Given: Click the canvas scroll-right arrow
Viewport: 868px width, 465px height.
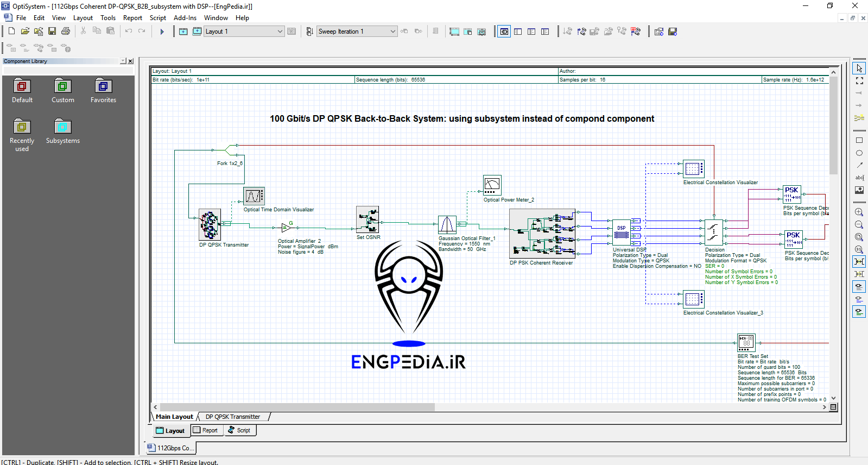Looking at the screenshot, I should tap(825, 407).
